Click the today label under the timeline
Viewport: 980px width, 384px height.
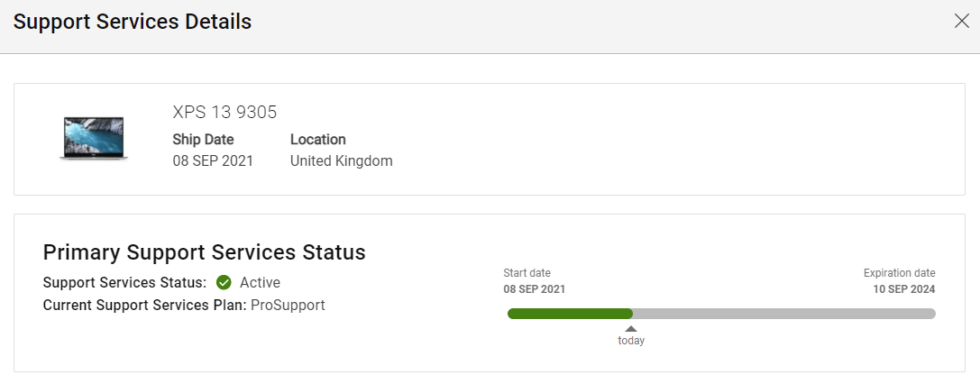coord(631,341)
